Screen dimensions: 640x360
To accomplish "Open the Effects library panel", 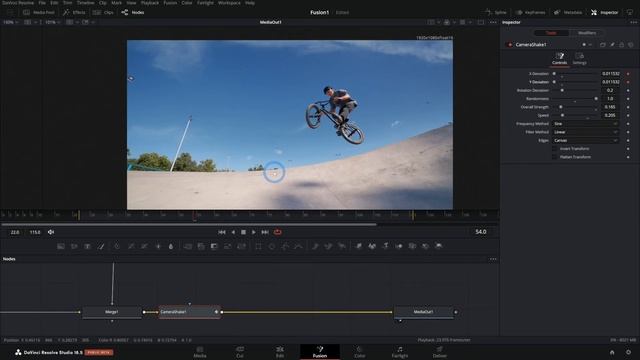I will point(74,13).
